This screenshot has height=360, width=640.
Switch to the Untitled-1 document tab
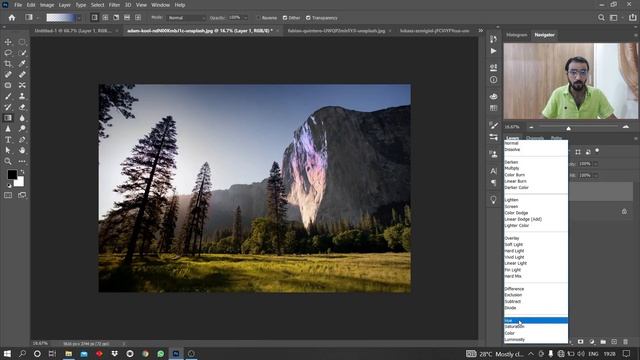point(73,31)
